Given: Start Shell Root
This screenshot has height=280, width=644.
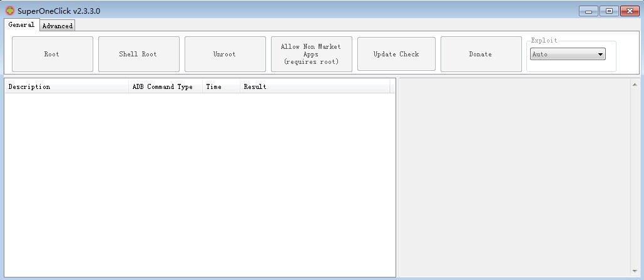Looking at the screenshot, I should click(x=139, y=54).
